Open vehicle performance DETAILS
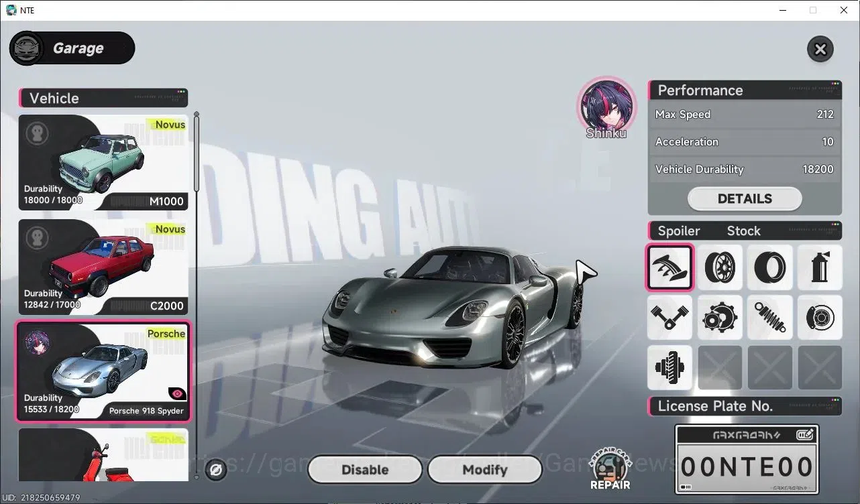The height and width of the screenshot is (504, 860). point(745,198)
